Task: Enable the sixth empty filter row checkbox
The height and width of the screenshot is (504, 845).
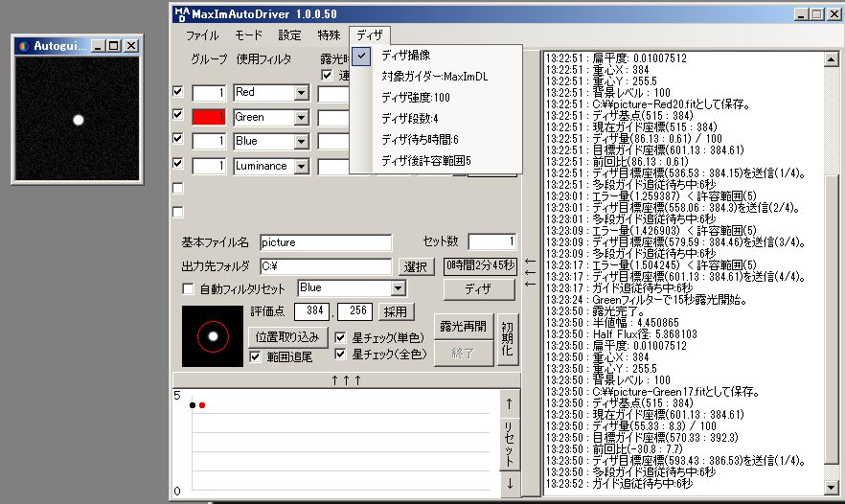Action: 178,212
